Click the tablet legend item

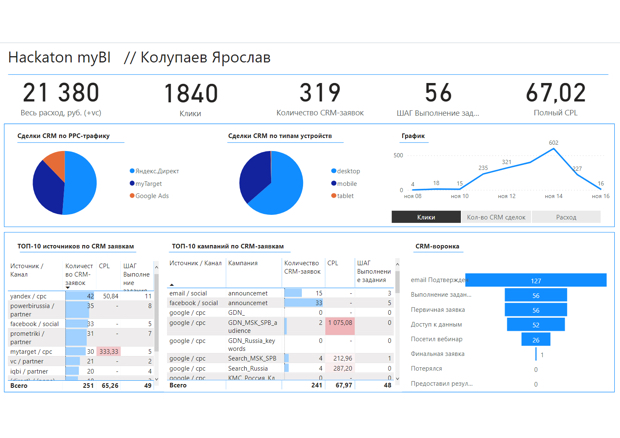tap(342, 196)
